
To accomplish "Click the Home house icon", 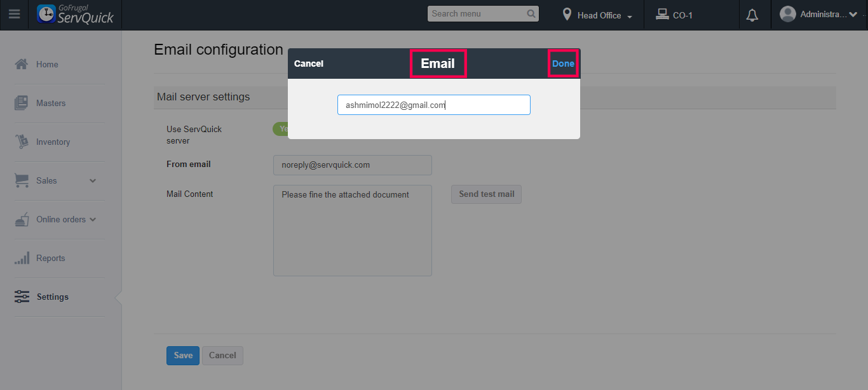I will (x=22, y=64).
